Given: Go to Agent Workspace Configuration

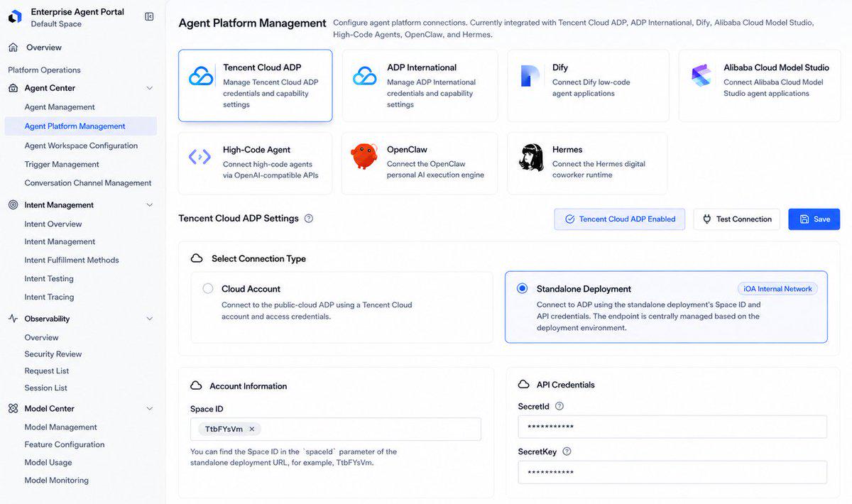Looking at the screenshot, I should coord(81,146).
